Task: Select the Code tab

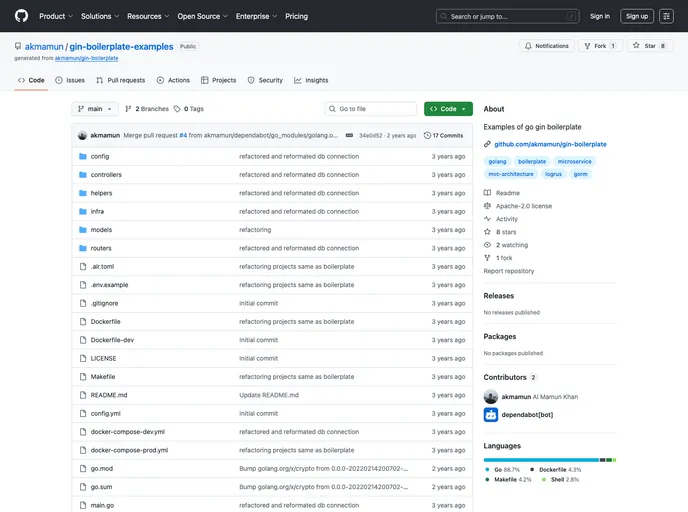Action: coord(31,80)
